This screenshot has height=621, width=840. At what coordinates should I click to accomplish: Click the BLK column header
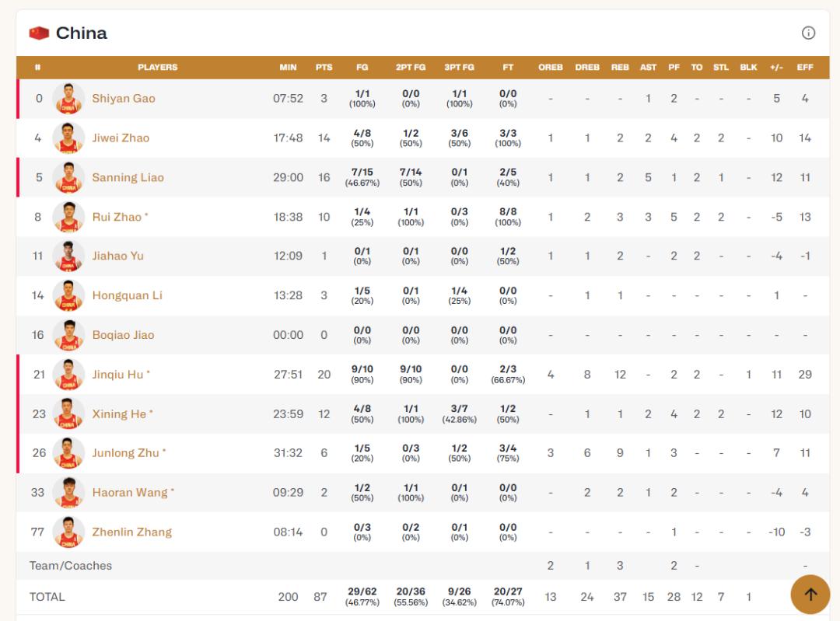coord(748,68)
